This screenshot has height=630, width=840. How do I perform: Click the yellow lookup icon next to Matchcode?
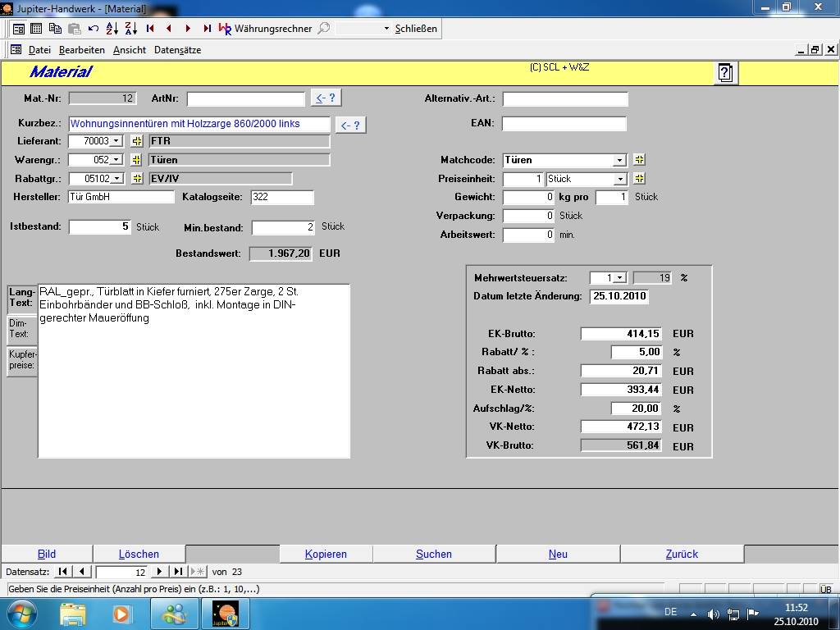[640, 160]
